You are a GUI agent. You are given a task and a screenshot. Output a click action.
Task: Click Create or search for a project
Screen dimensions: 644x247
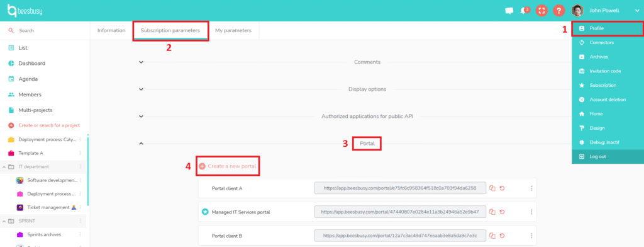pyautogui.click(x=49, y=125)
